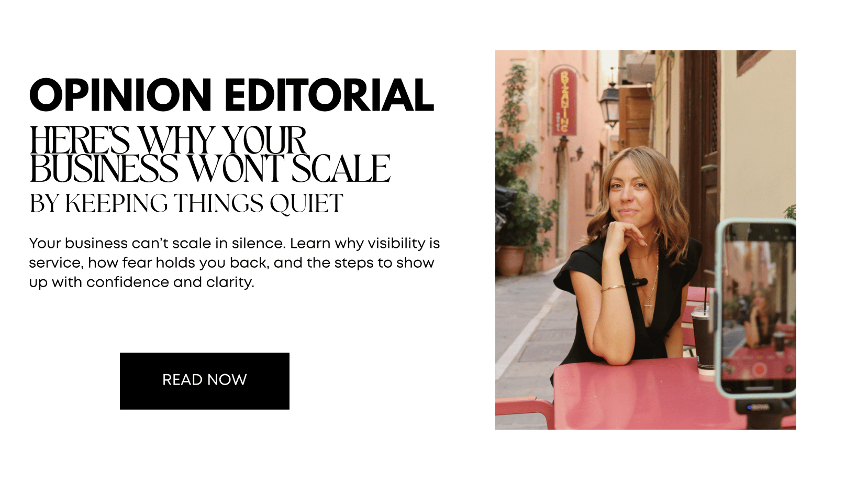Click the article description paragraph text

[235, 263]
